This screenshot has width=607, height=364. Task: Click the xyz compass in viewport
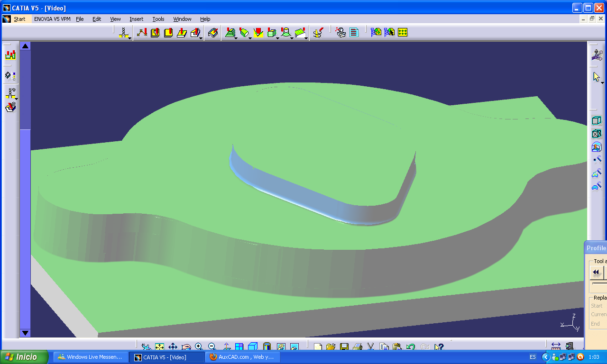point(571,322)
